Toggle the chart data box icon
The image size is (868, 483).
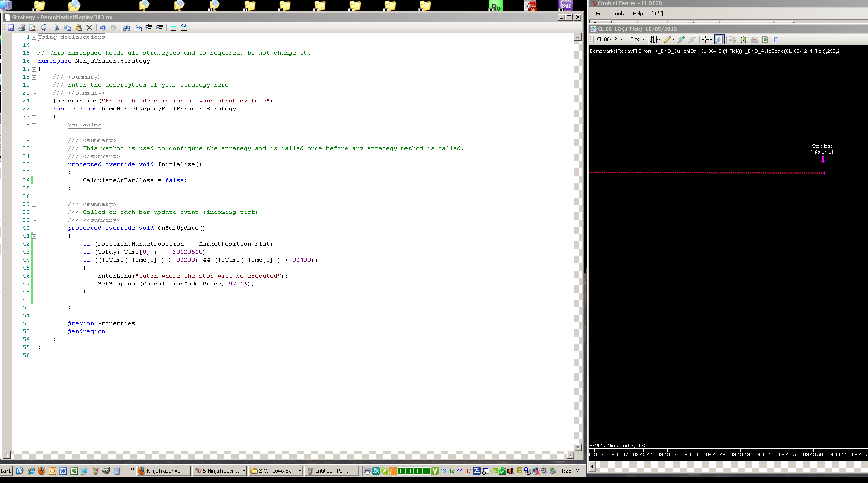[x=719, y=39]
